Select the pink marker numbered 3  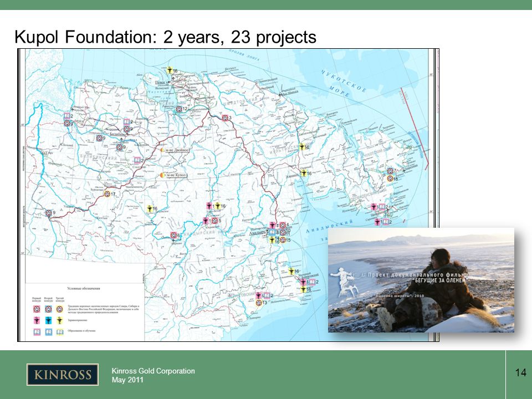point(224,117)
